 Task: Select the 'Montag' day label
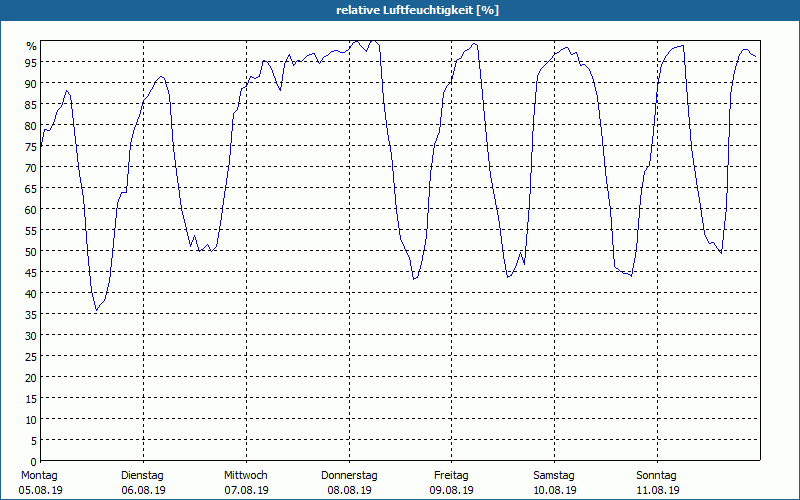pyautogui.click(x=39, y=475)
